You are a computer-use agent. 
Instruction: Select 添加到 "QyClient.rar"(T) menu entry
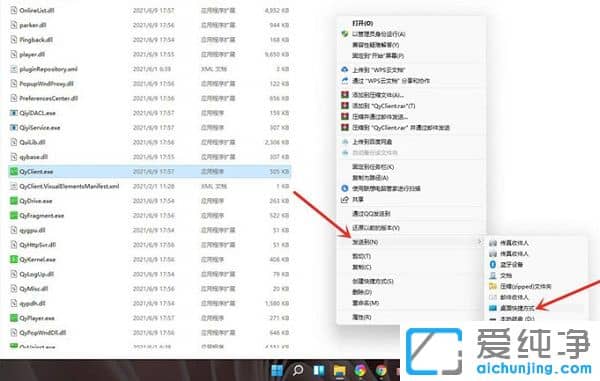pyautogui.click(x=383, y=106)
